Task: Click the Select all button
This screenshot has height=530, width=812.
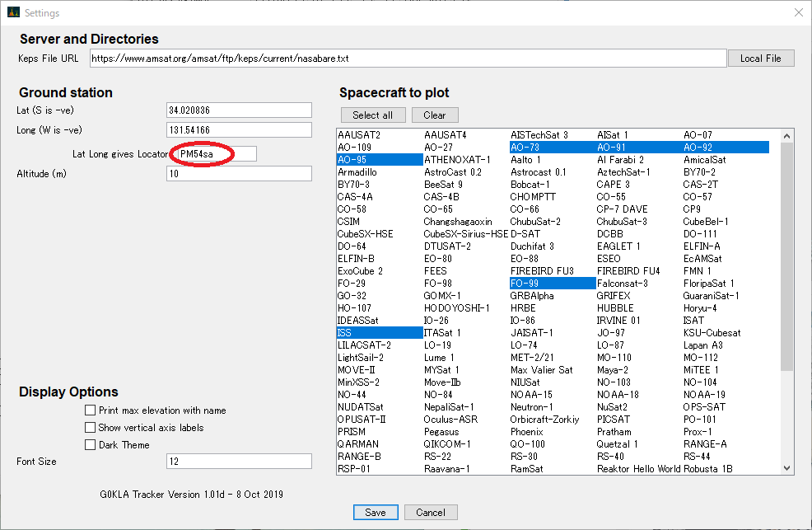Action: click(373, 115)
